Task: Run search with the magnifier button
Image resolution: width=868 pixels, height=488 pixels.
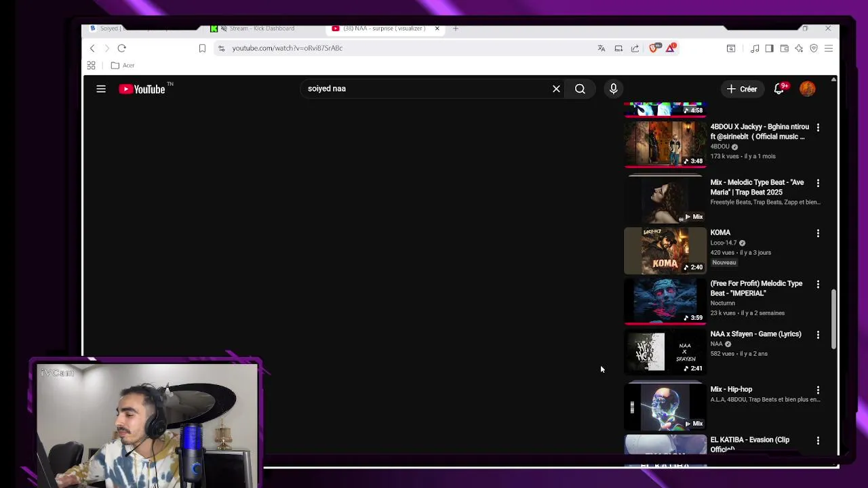Action: (x=580, y=89)
